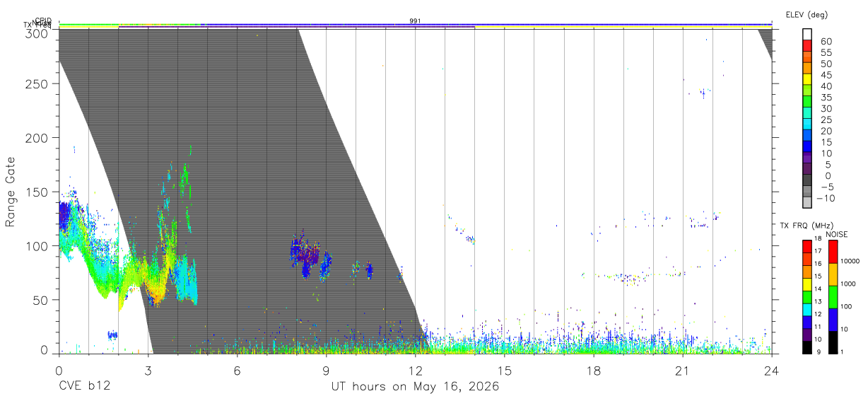Click the 14 label in TX FRQ legend
This screenshot has height=401, width=868.
click(x=816, y=289)
